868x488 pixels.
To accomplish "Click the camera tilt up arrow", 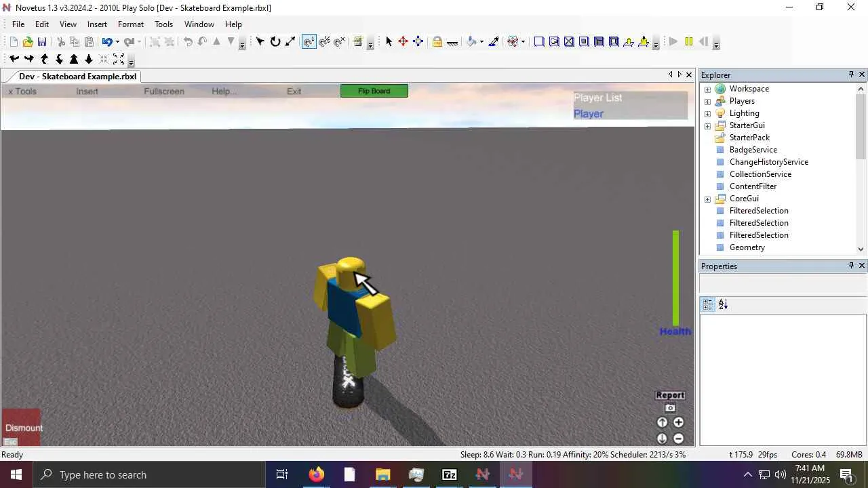I will [44, 59].
